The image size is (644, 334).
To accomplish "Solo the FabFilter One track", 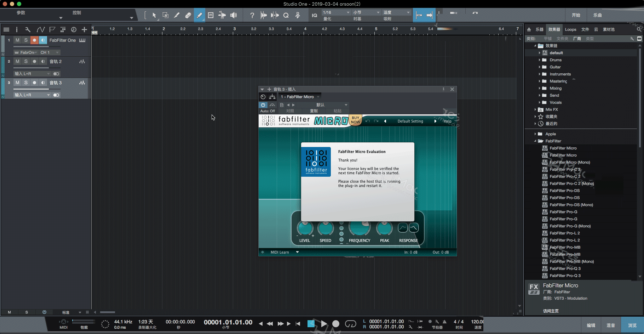I will (26, 40).
